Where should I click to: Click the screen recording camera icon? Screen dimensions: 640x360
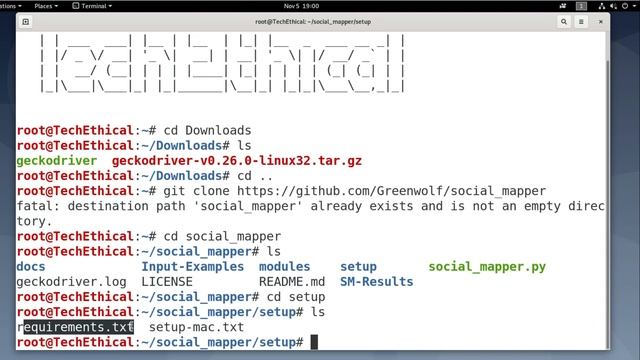coord(563,6)
